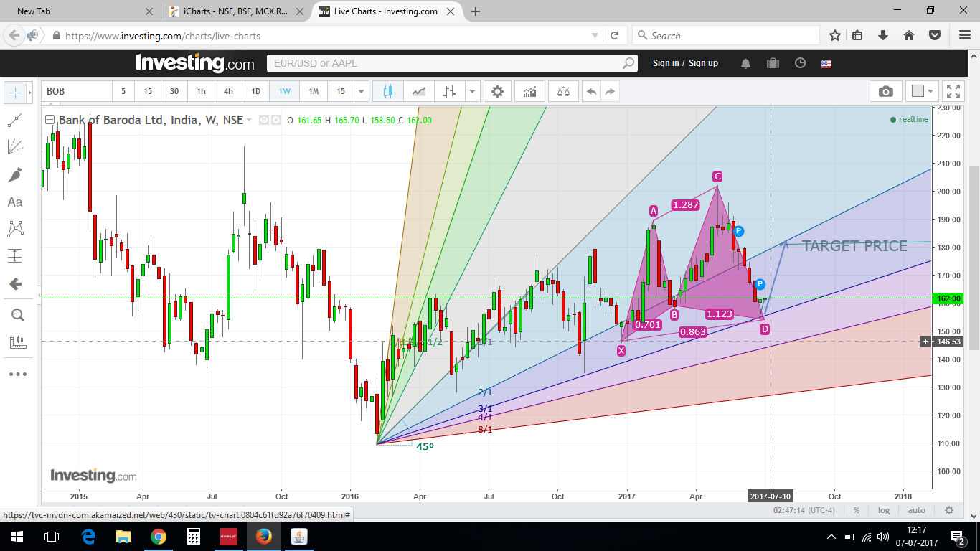Select the long/short position measurement tool
The height and width of the screenshot is (551, 980).
15,256
